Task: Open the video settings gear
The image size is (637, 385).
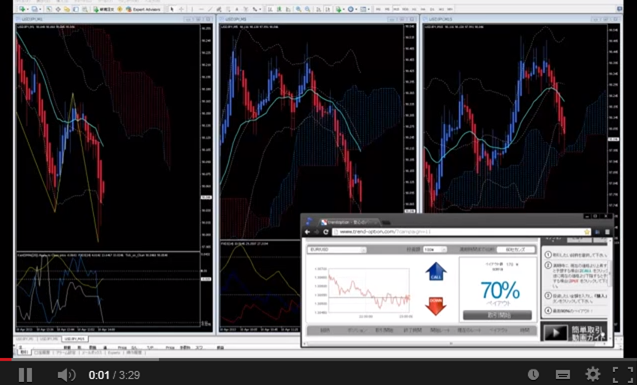Action: click(x=593, y=374)
